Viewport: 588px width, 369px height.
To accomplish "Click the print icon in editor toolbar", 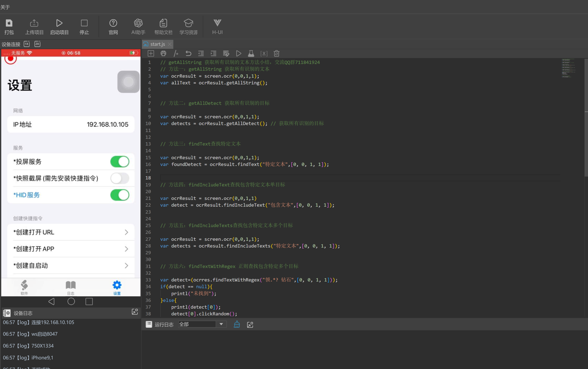I will [163, 53].
